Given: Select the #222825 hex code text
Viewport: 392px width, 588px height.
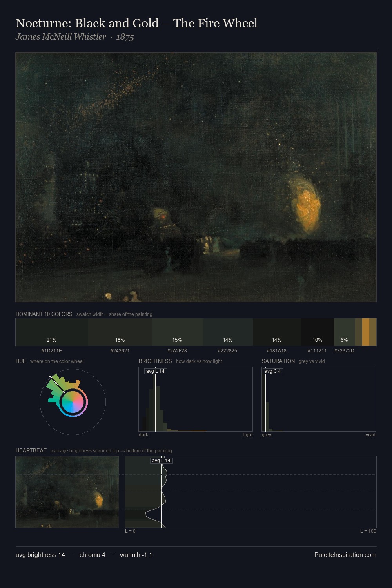Looking at the screenshot, I should pos(228,351).
